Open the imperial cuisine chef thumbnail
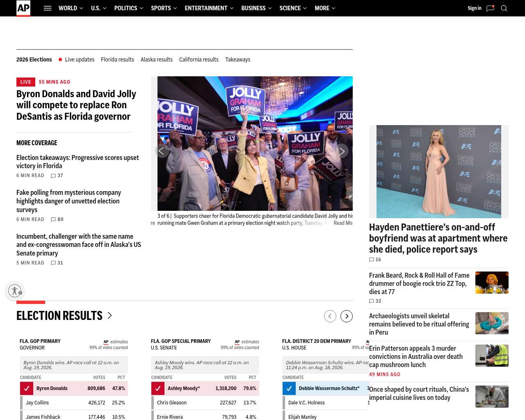 pos(492,397)
